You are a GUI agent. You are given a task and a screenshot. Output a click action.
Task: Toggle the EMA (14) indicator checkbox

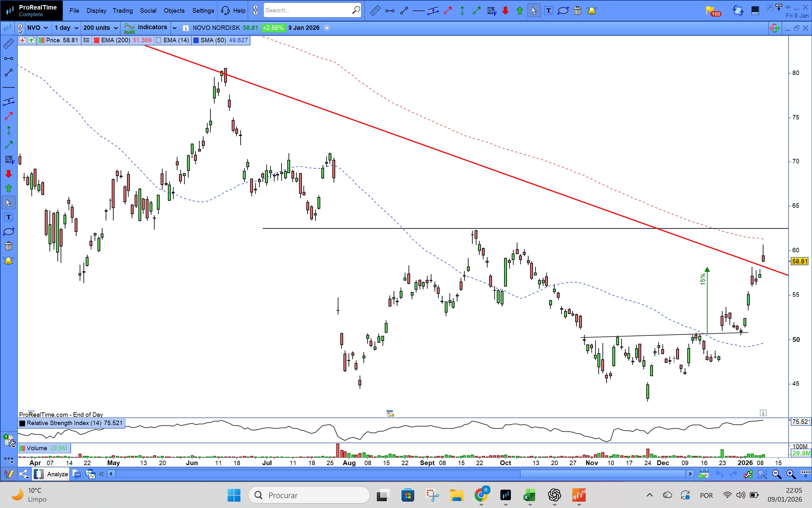pyautogui.click(x=159, y=40)
